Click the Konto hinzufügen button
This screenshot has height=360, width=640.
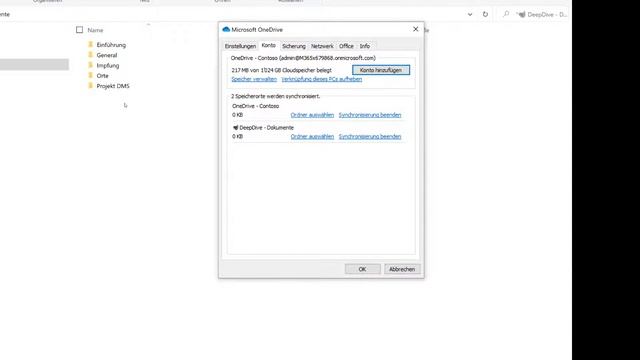point(381,70)
